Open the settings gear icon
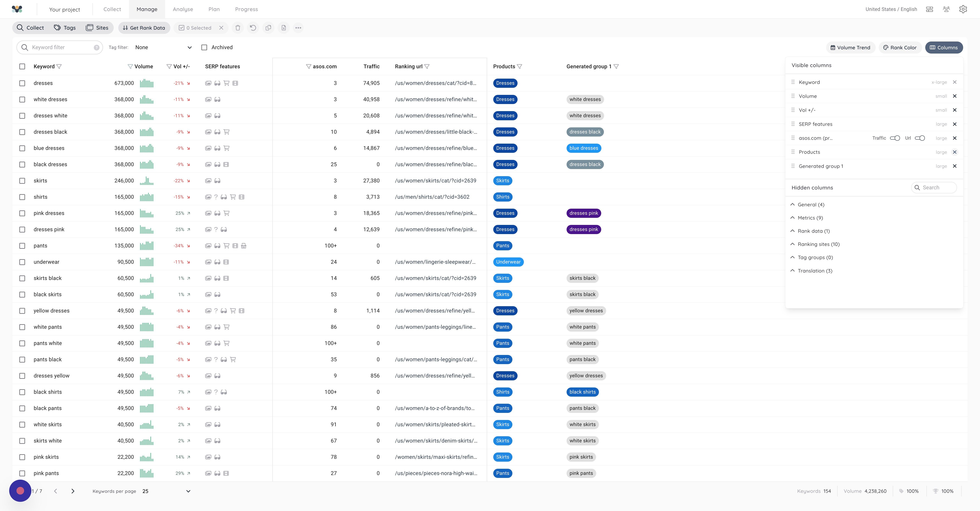 click(x=963, y=9)
